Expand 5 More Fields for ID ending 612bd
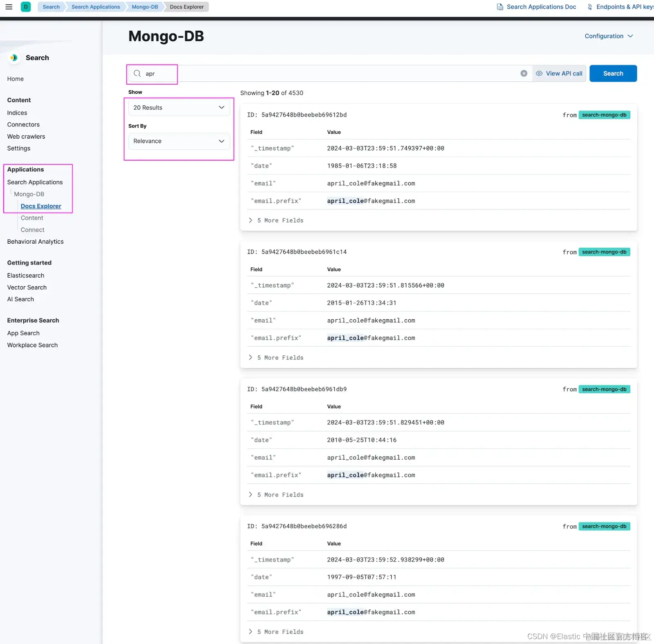Screen dimensions: 654x644 276,220
